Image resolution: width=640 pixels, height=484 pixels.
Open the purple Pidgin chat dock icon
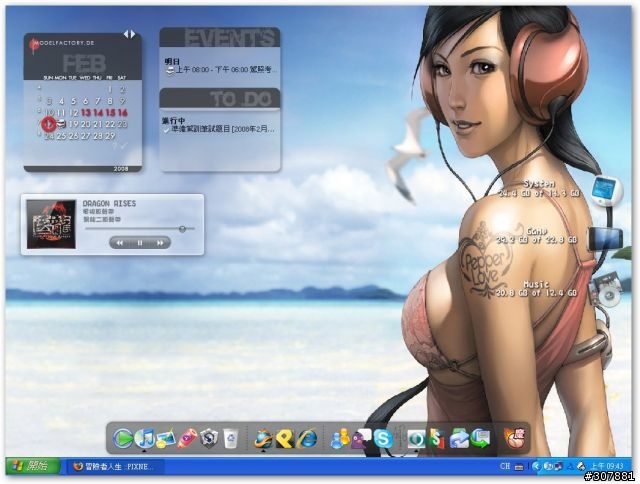click(x=361, y=440)
